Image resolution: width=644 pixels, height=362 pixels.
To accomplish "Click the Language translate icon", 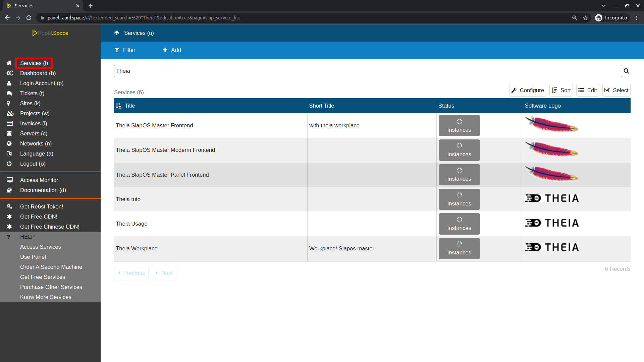I will 9,154.
